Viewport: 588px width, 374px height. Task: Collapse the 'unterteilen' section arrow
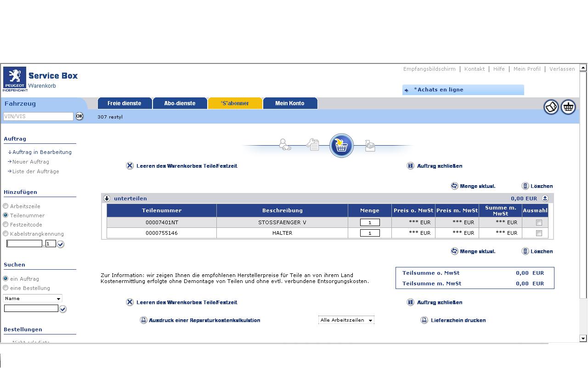pyautogui.click(x=107, y=198)
